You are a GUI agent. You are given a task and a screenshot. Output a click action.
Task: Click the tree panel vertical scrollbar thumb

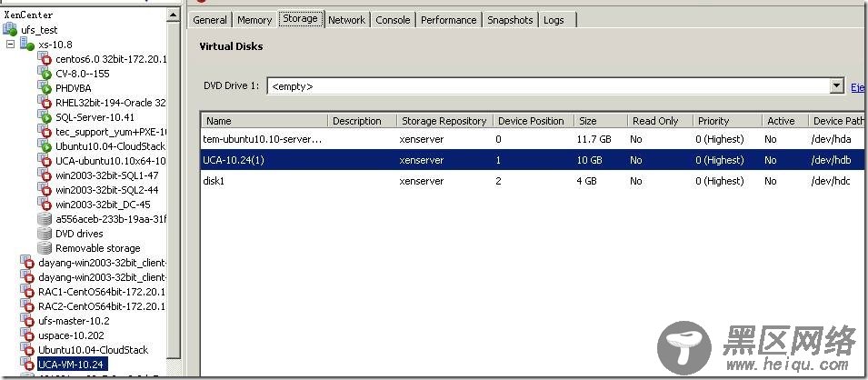pos(174,192)
